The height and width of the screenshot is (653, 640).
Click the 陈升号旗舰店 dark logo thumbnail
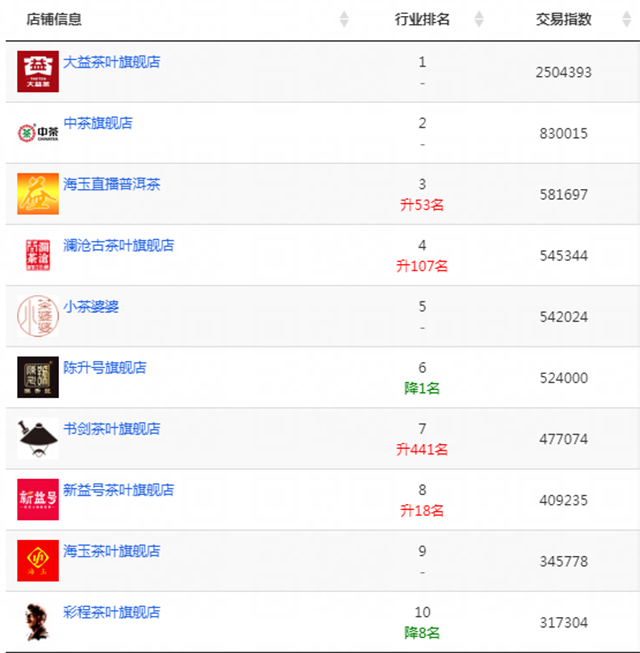(38, 377)
